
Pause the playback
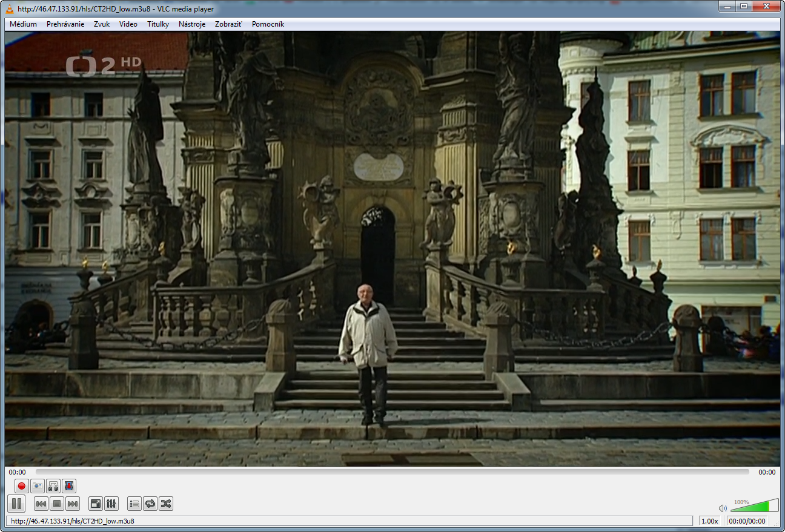click(16, 503)
